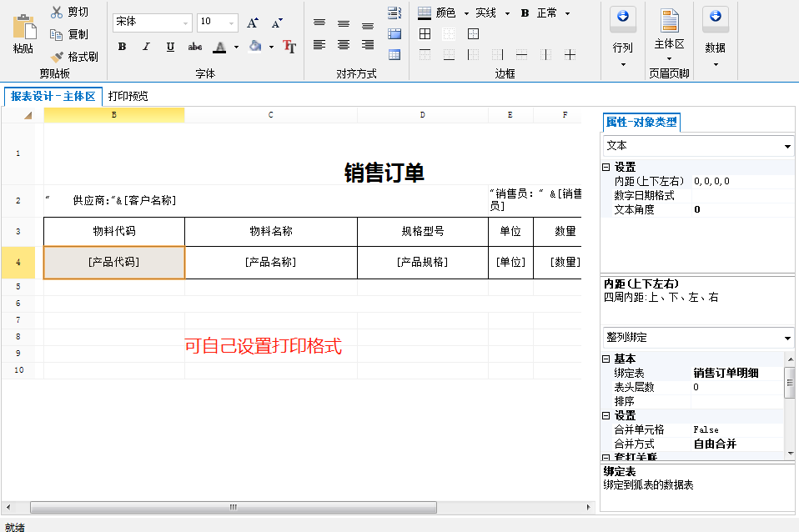Click the 粘贴 paste icon

[24, 27]
